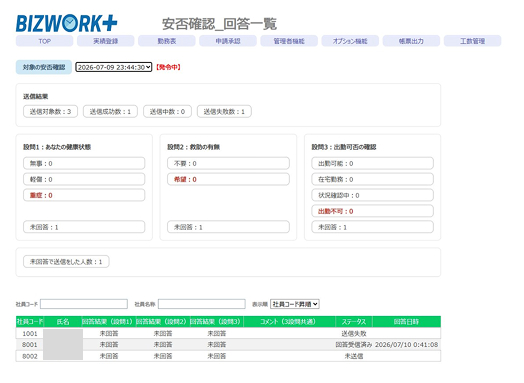Viewport: 524px width, 383px height.
Task: Open the 管理者機能 menu
Action: tap(289, 41)
